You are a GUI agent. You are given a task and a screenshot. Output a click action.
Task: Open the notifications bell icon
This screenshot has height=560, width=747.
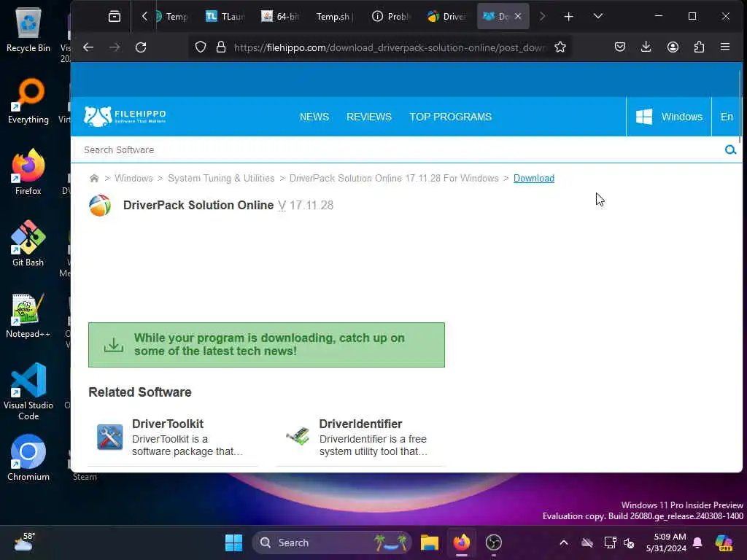point(697,542)
